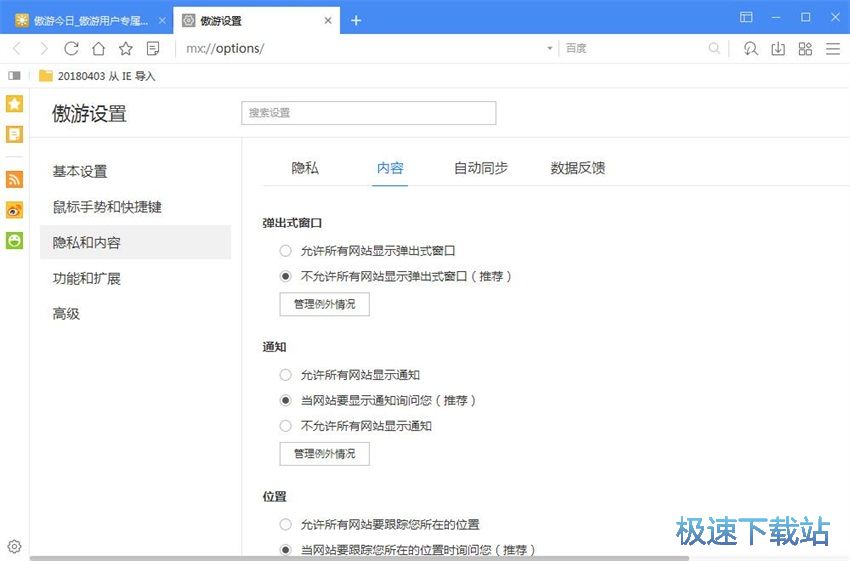The image size is (850, 561).
Task: Open sidebar settings gear icon
Action: coord(15,546)
